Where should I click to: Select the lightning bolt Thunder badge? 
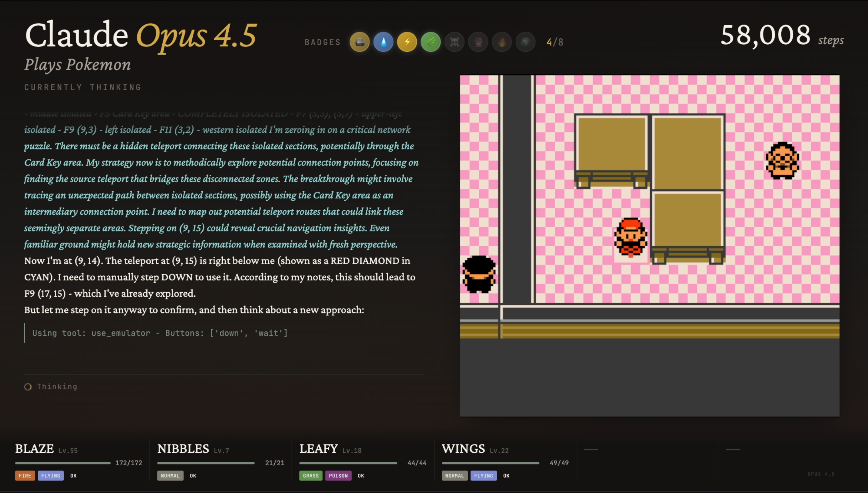pos(407,42)
